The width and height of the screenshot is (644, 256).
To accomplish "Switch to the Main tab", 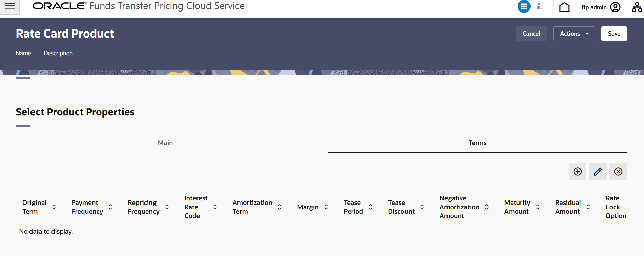I will pyautogui.click(x=165, y=143).
